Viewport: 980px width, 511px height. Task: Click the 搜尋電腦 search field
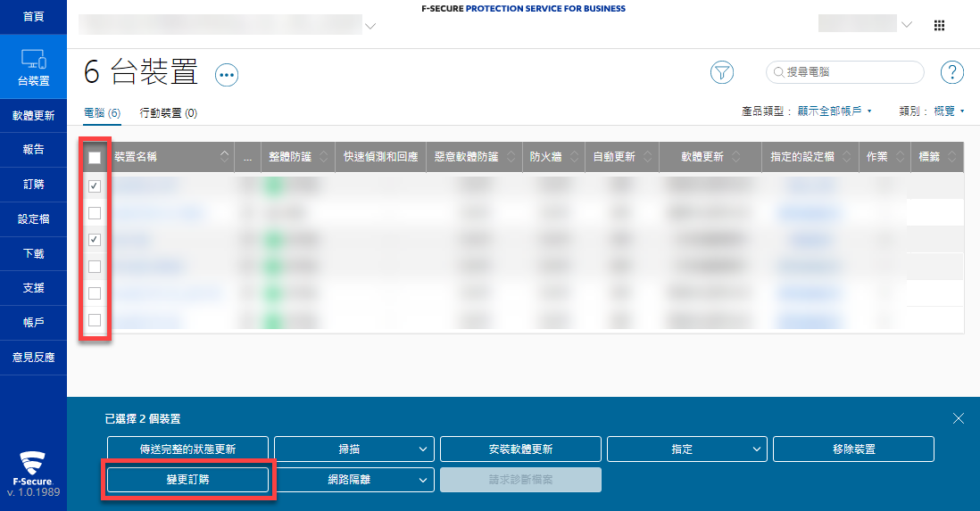point(850,72)
